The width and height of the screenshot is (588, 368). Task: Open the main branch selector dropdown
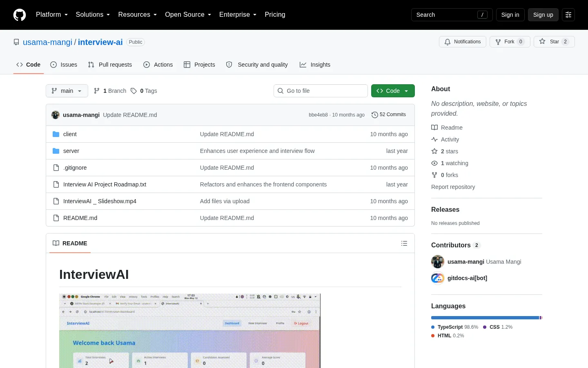[x=67, y=91]
